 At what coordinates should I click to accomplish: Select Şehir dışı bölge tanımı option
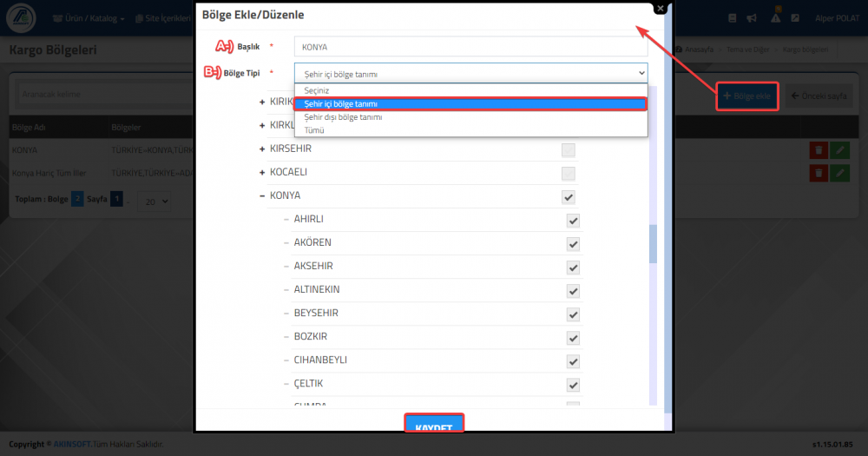(x=343, y=117)
